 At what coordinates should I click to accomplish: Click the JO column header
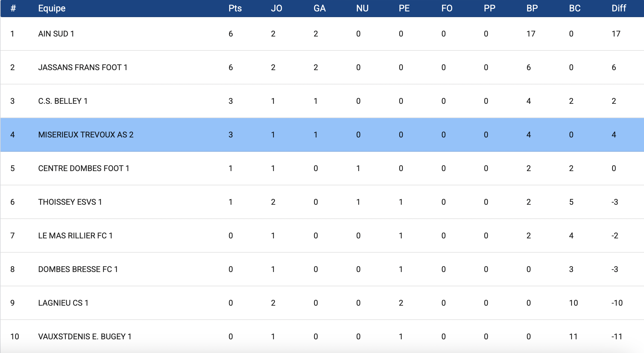(x=276, y=8)
